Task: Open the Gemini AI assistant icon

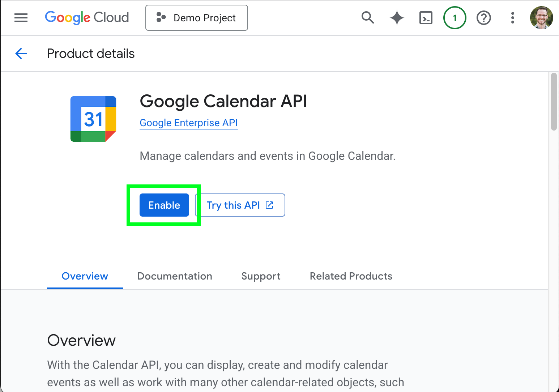Action: [397, 17]
